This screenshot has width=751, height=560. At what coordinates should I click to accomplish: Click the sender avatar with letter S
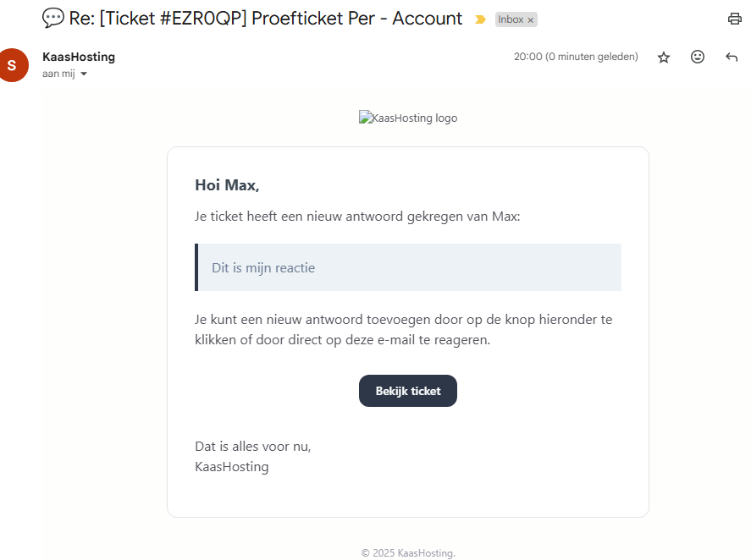click(x=12, y=65)
